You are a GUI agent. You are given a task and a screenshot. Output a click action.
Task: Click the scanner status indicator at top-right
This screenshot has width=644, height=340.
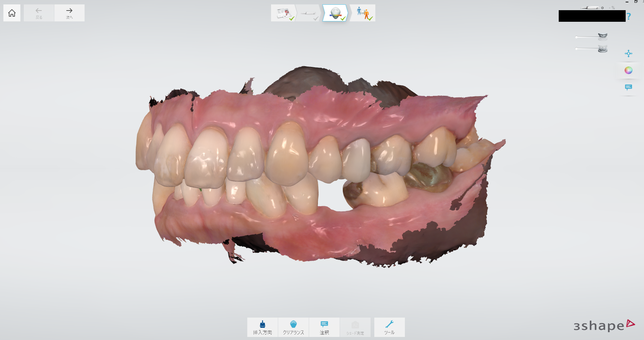point(593,7)
